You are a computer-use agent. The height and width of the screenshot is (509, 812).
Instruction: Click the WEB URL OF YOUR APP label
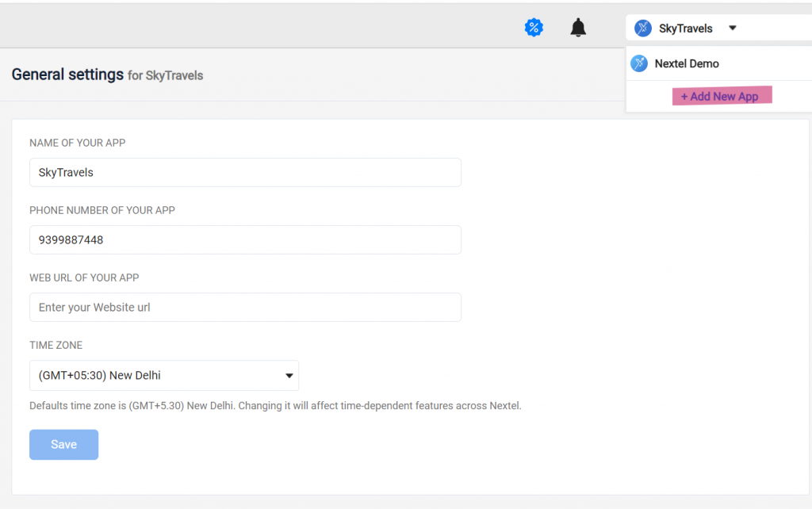point(84,277)
